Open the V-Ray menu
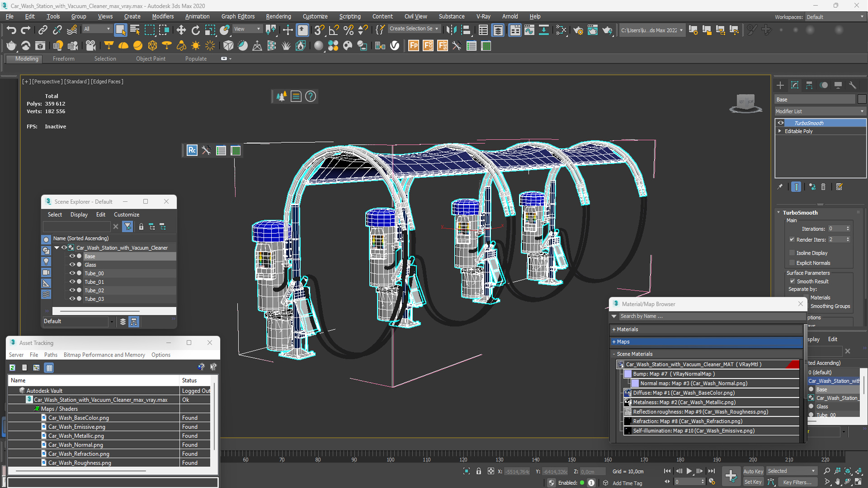 click(x=483, y=16)
